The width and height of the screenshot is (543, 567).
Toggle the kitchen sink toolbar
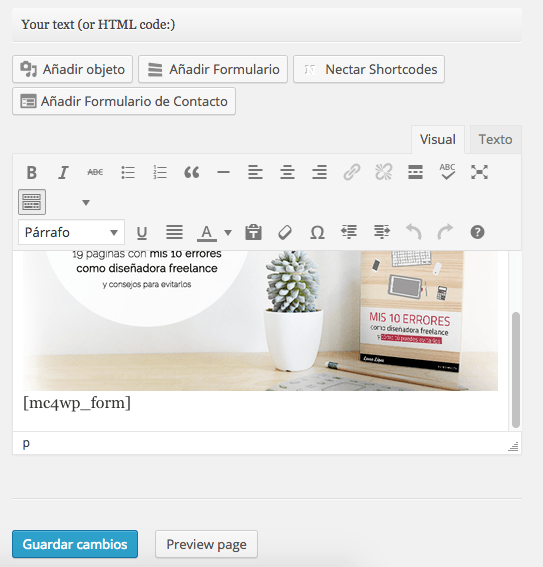click(x=32, y=202)
